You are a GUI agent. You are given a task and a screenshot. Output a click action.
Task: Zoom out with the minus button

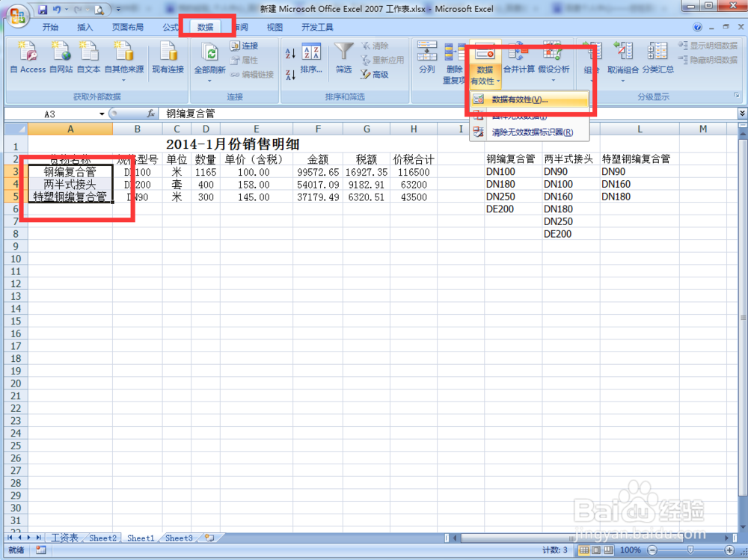652,550
